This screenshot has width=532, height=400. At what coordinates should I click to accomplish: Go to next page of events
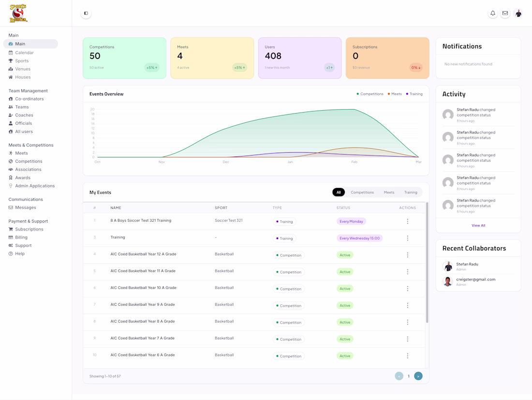(x=418, y=376)
